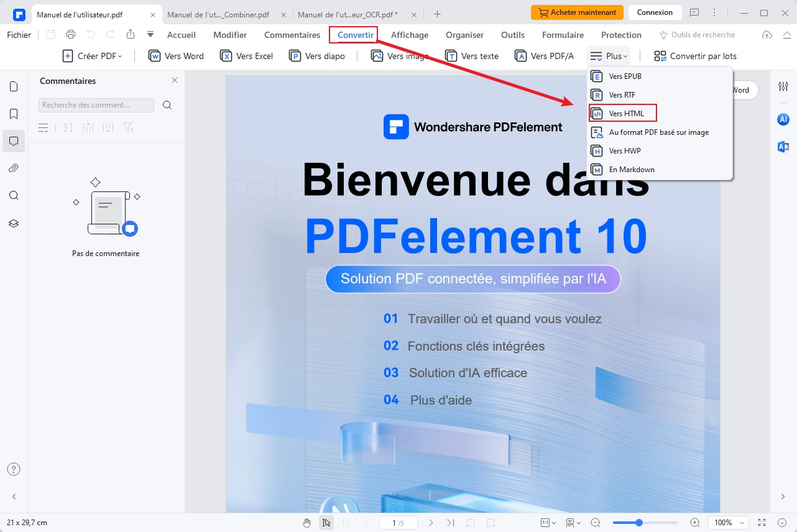797x532 pixels.
Task: Click the Save disk icon
Action: coord(51,35)
